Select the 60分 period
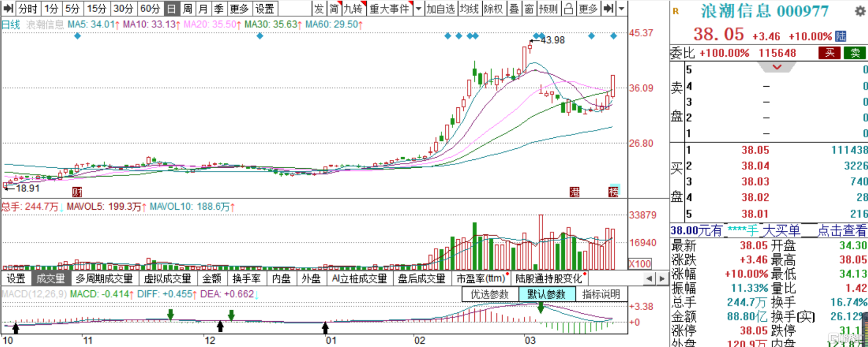The height and width of the screenshot is (347, 868). (x=150, y=8)
